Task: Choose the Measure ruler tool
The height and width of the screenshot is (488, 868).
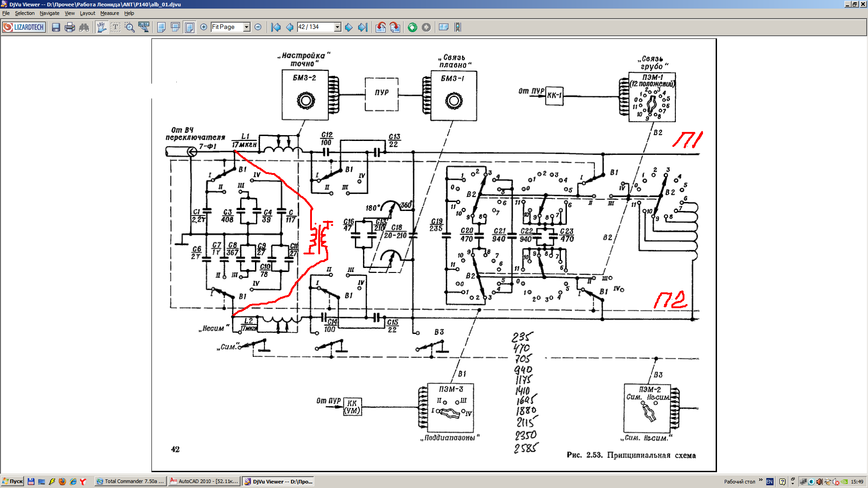Action: click(x=144, y=27)
